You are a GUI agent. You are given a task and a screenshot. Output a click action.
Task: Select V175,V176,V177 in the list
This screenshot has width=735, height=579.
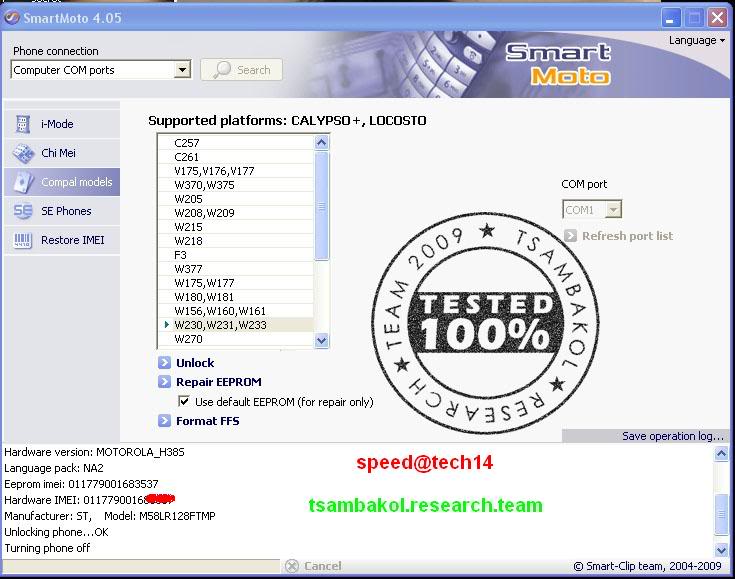tap(236, 171)
